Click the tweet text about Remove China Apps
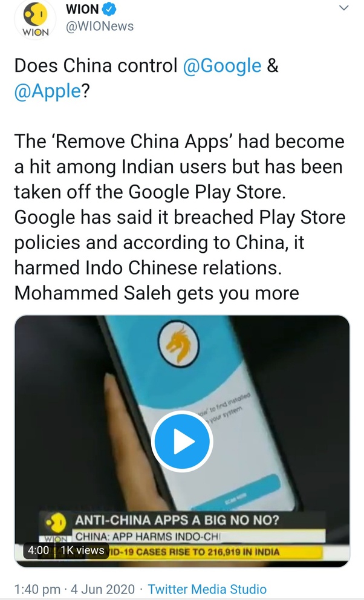The image size is (364, 600). pos(180,217)
